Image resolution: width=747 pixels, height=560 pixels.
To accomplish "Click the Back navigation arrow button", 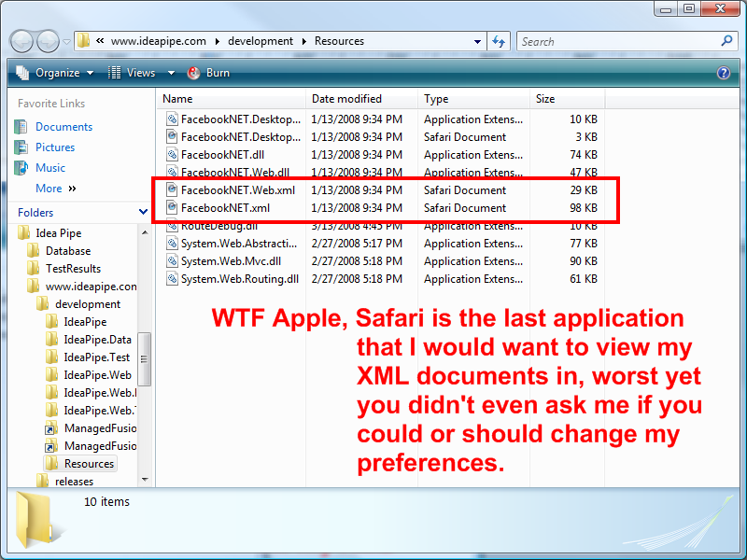I will click(x=22, y=42).
